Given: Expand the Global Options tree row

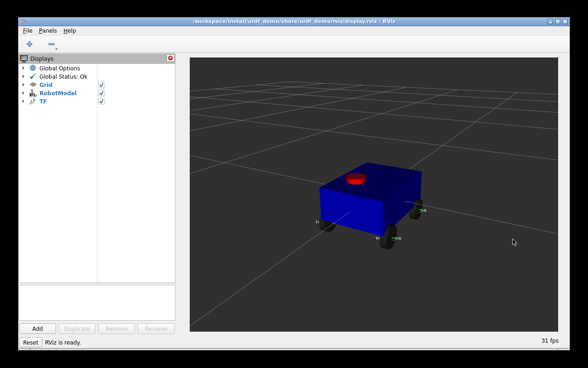Looking at the screenshot, I should coord(23,68).
